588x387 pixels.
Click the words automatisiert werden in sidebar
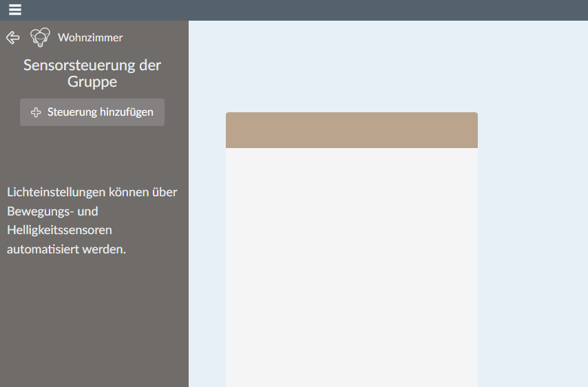coord(66,249)
